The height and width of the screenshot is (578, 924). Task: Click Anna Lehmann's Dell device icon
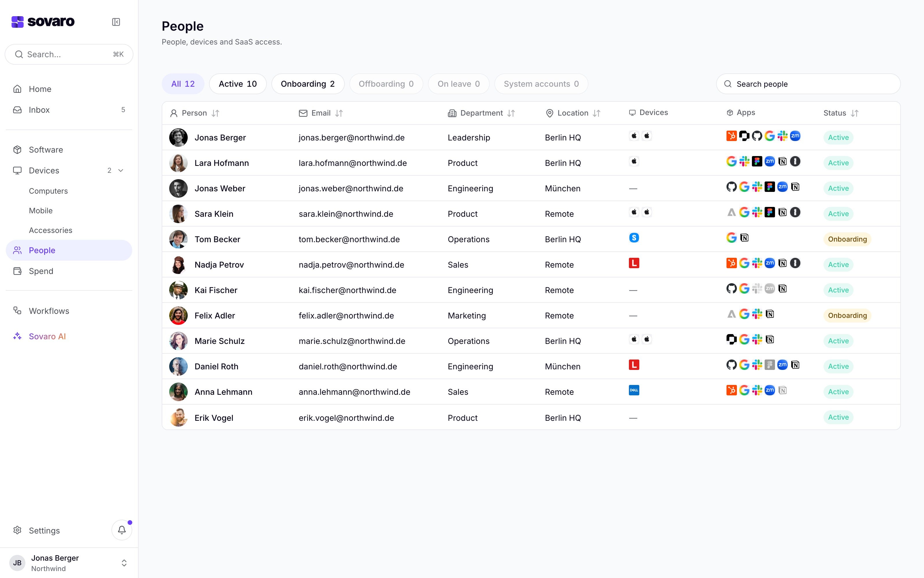tap(634, 390)
